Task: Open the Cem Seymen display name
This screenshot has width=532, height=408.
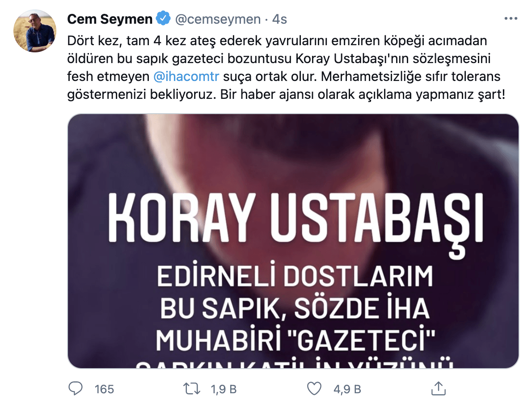Action: (x=110, y=19)
